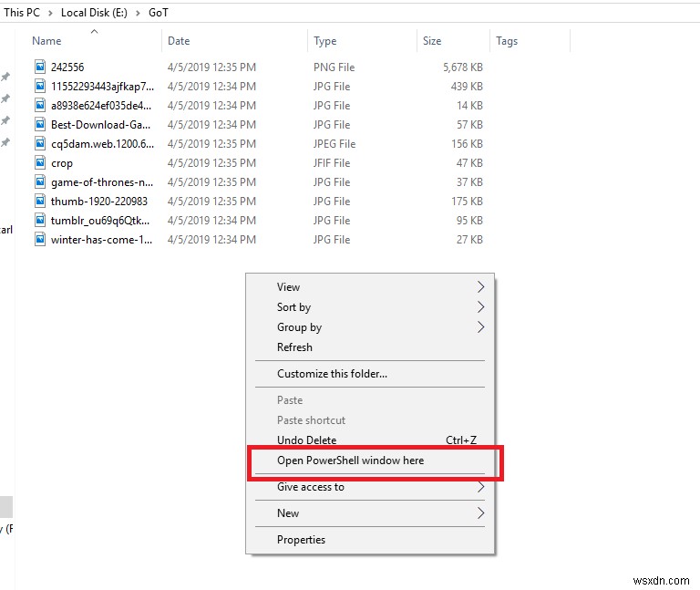Open the Group by submenu

(x=370, y=327)
